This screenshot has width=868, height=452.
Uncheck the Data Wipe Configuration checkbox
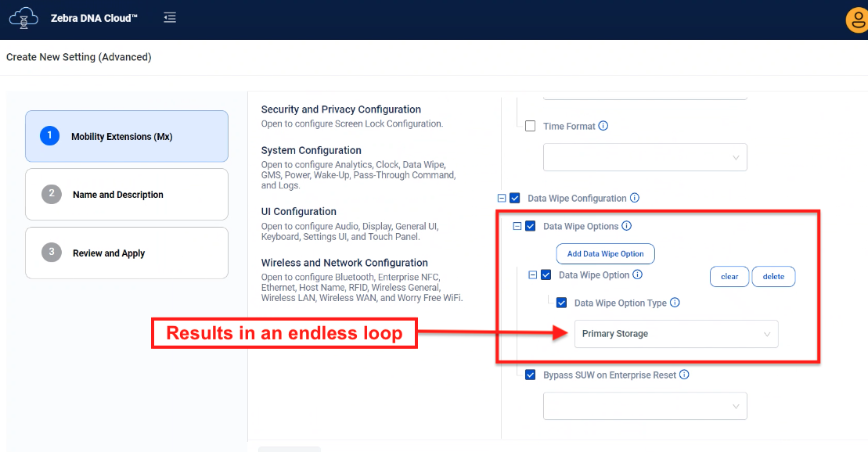point(514,199)
